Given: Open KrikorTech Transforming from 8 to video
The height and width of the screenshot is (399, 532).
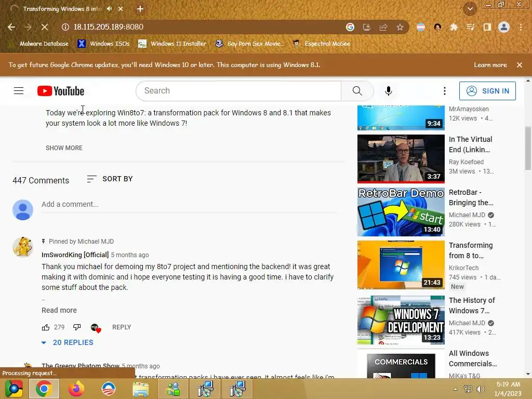Looking at the screenshot, I should (401, 265).
